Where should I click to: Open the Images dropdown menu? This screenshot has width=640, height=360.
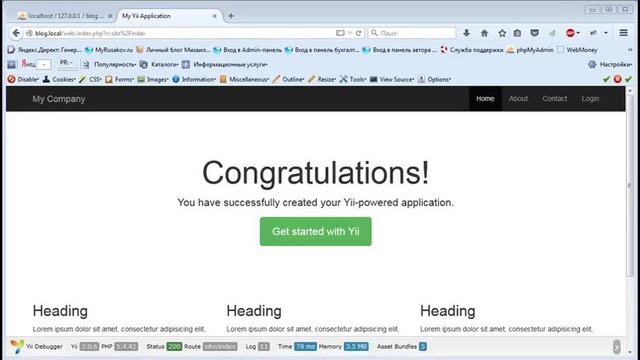[153, 79]
